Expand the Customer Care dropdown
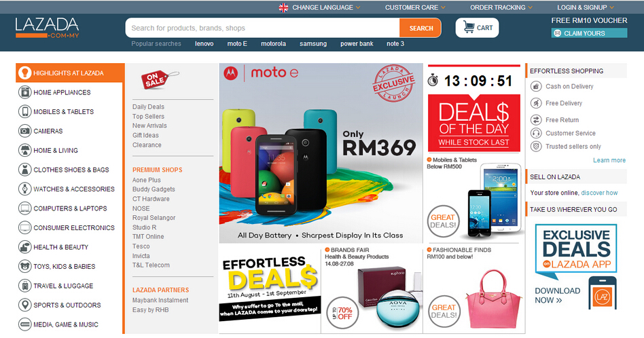Screen dimensions: 644x338 415,7
